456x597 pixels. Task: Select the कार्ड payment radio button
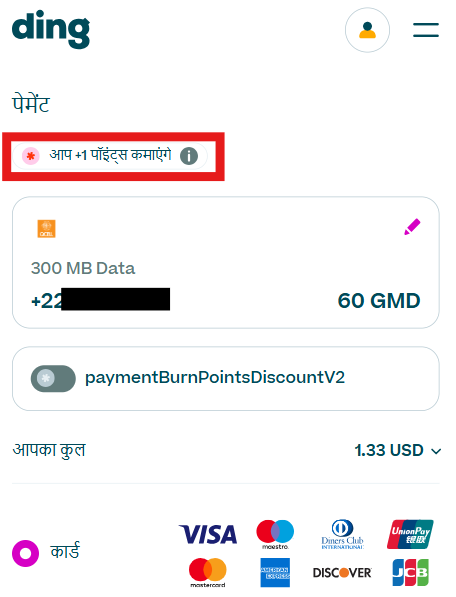pyautogui.click(x=26, y=553)
